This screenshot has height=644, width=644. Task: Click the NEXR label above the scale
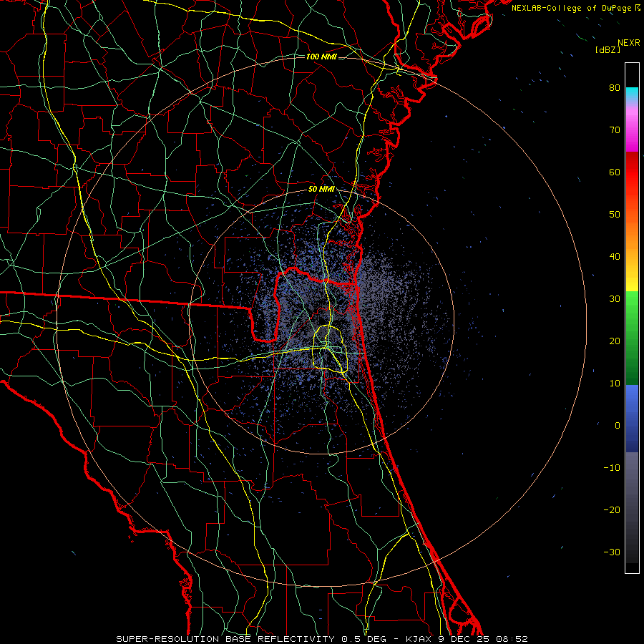[x=628, y=43]
